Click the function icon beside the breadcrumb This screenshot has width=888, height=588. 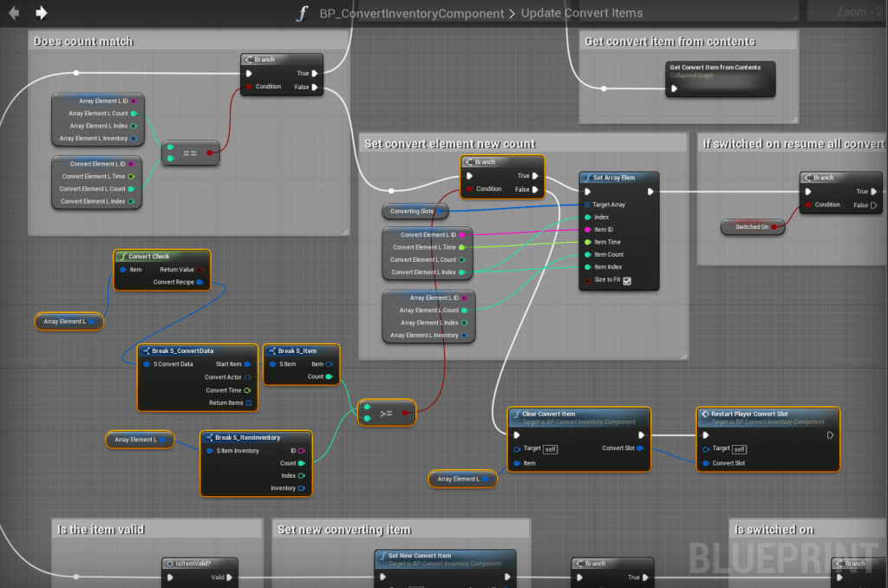(301, 13)
